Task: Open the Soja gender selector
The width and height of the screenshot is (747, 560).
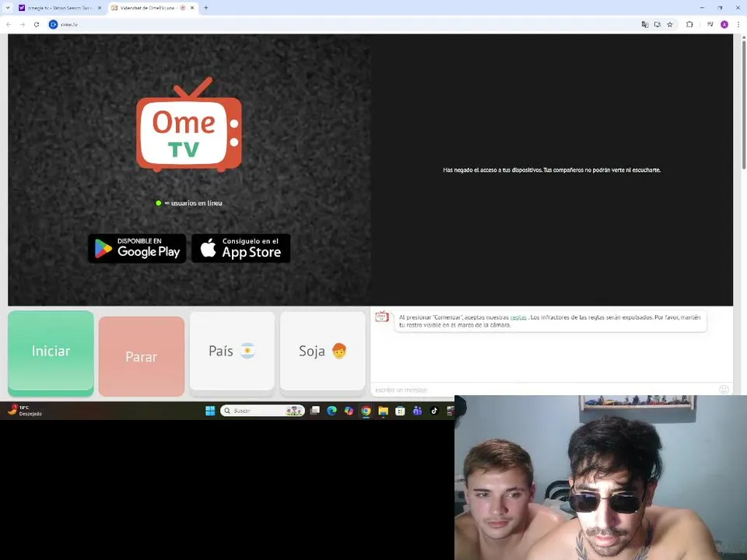Action: pyautogui.click(x=322, y=352)
